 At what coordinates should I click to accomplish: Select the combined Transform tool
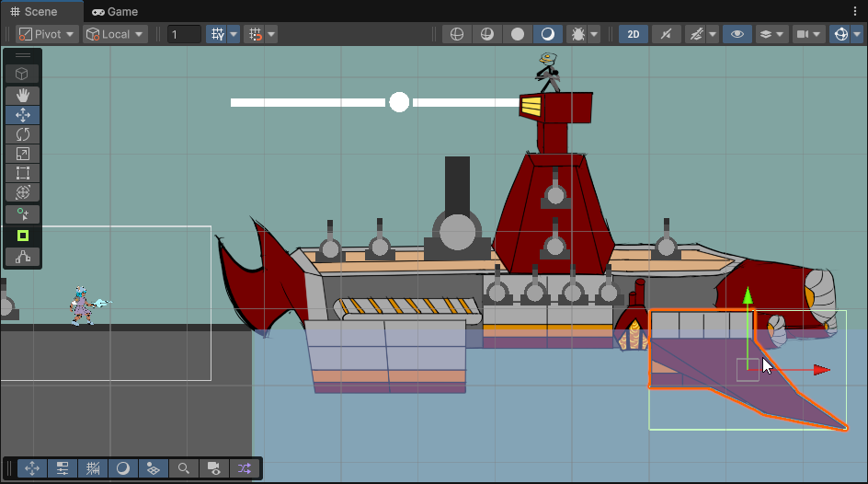(23, 192)
